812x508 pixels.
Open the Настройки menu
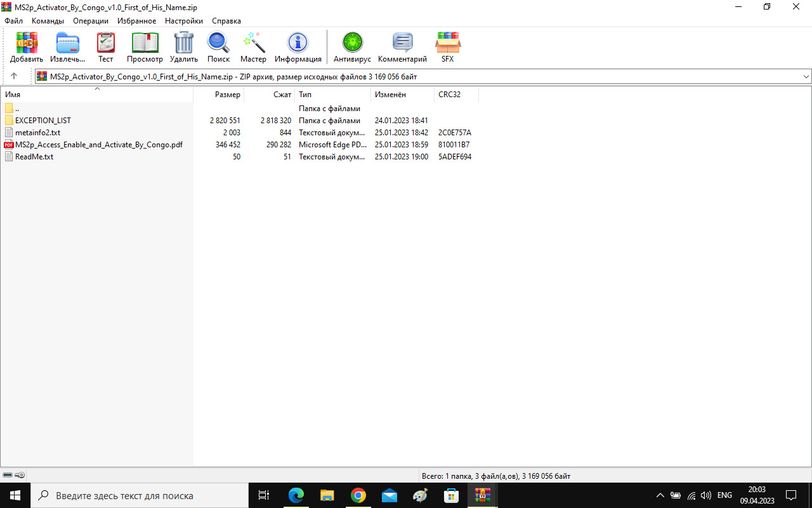[x=183, y=21]
